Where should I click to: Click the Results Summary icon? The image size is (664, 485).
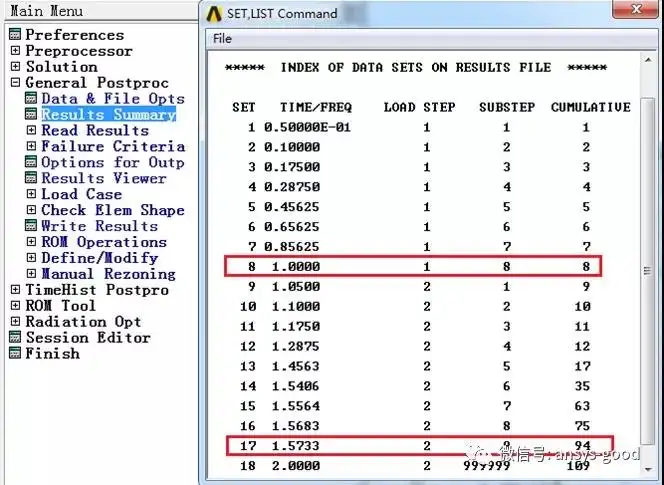[31, 114]
